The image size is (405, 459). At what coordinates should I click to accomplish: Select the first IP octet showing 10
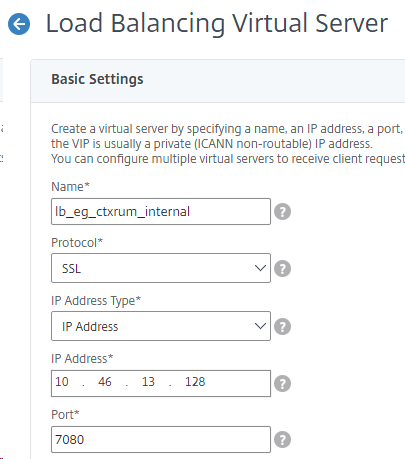[x=62, y=382]
